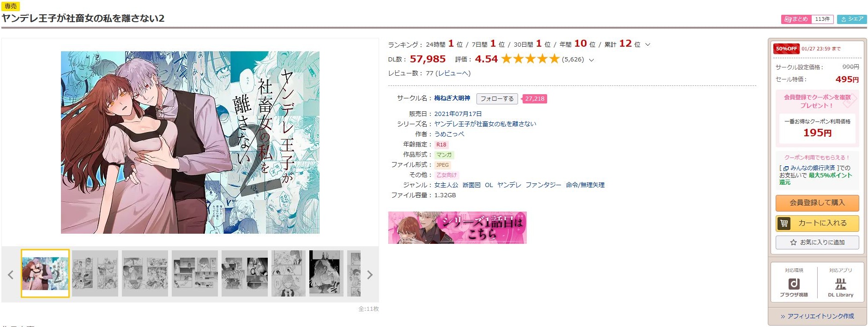Select the ヤンデレ genre tag

509,185
